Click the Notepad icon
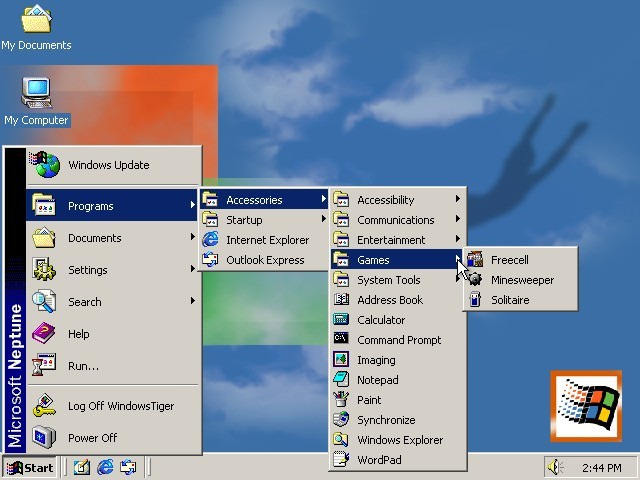Image resolution: width=640 pixels, height=480 pixels. (x=341, y=379)
